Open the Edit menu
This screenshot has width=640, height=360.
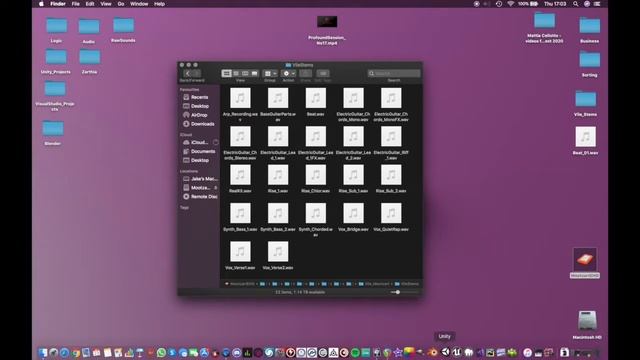tap(90, 4)
